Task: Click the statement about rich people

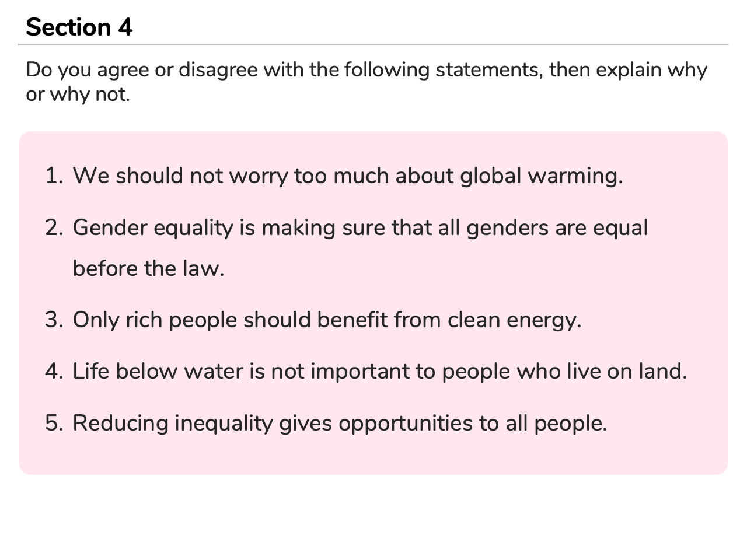Action: tap(327, 320)
